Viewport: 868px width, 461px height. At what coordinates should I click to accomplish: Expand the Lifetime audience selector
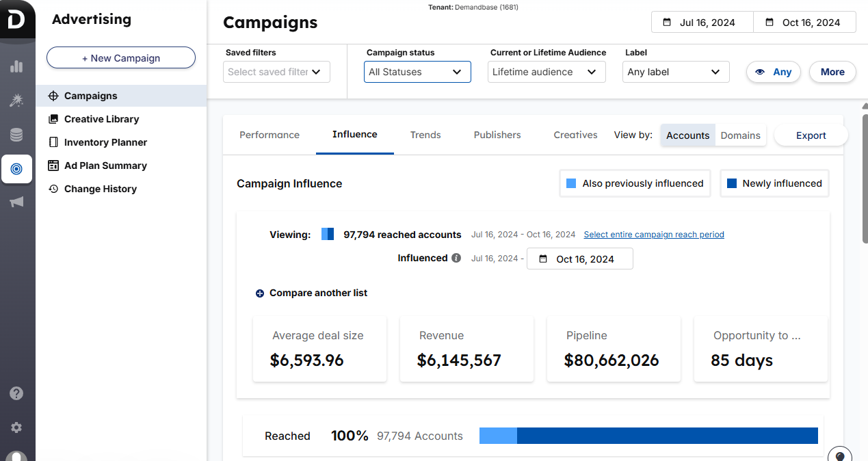546,71
